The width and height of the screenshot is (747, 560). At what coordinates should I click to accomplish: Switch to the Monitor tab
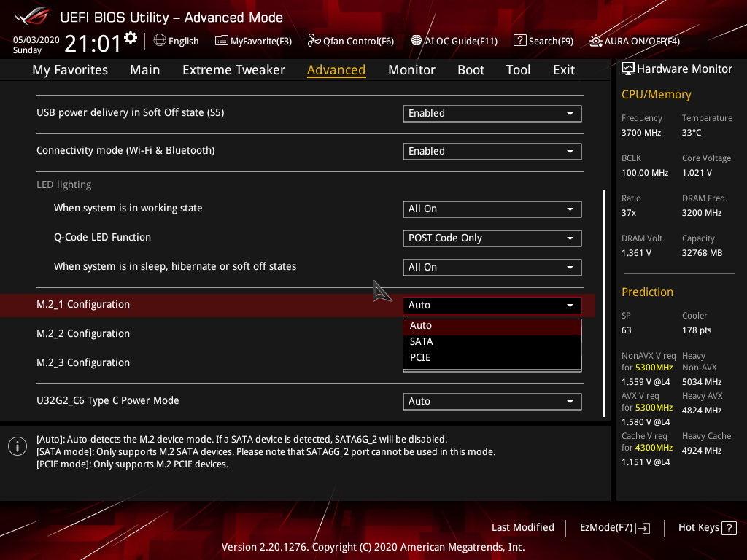(x=411, y=70)
